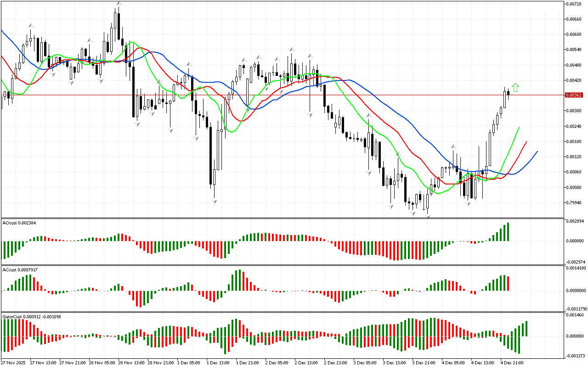The image size is (588, 368).
Task: Click the GatorCust indicator label
Action: (x=32, y=316)
